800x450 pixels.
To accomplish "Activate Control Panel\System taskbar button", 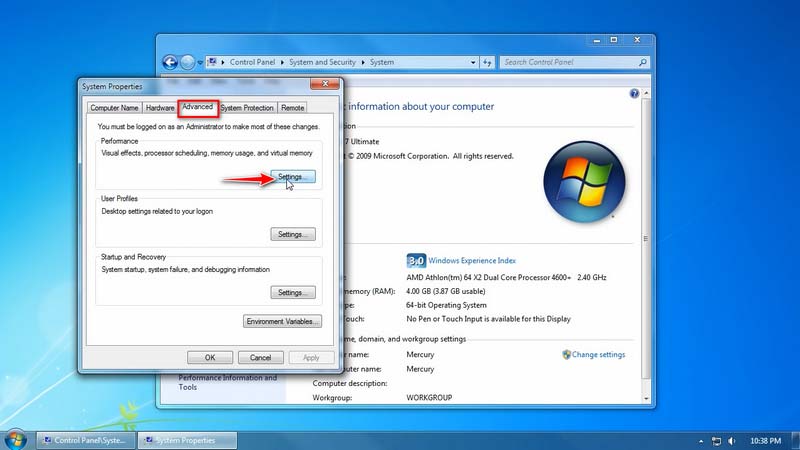I will click(x=86, y=440).
